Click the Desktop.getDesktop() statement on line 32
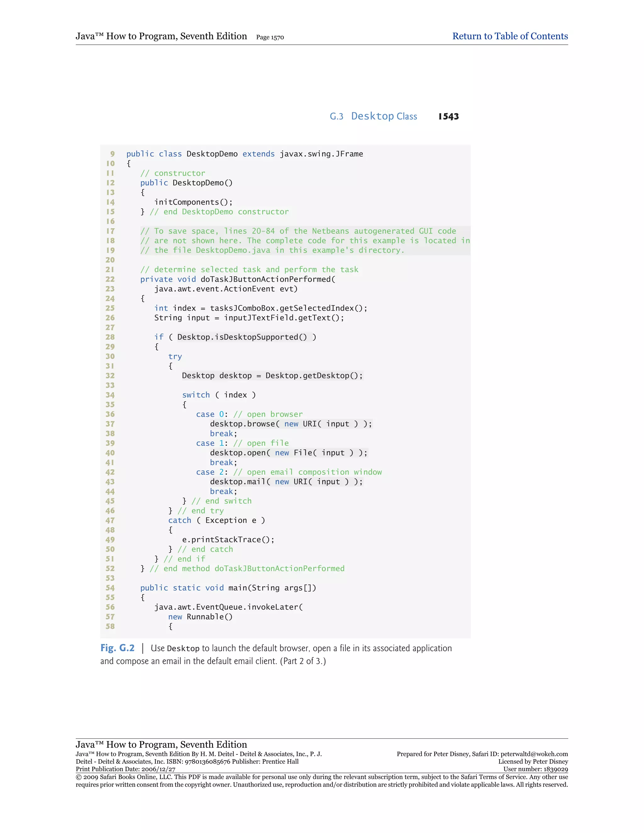This screenshot has height=833, width=644. pos(272,376)
